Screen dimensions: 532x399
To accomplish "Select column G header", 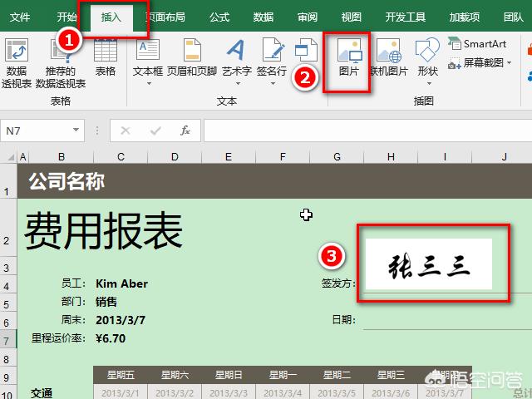I will coord(337,157).
